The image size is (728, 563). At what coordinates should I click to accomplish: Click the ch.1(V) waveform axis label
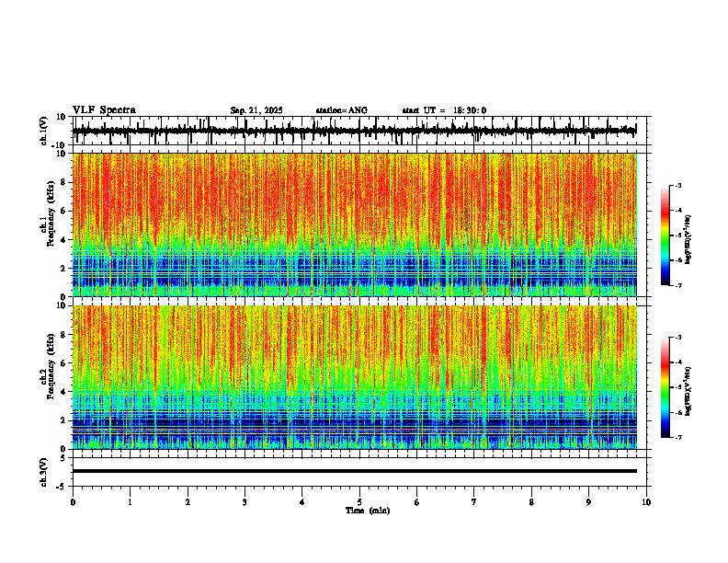pos(44,131)
